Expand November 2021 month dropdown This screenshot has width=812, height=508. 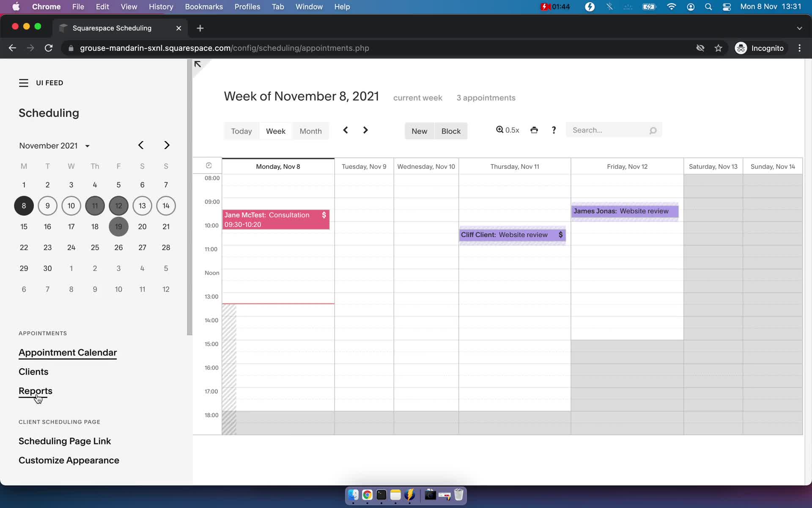88,146
